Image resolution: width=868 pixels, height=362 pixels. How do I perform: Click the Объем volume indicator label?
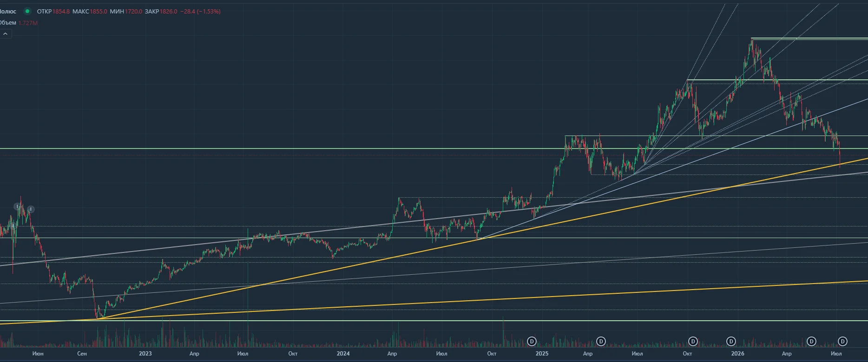coord(8,23)
